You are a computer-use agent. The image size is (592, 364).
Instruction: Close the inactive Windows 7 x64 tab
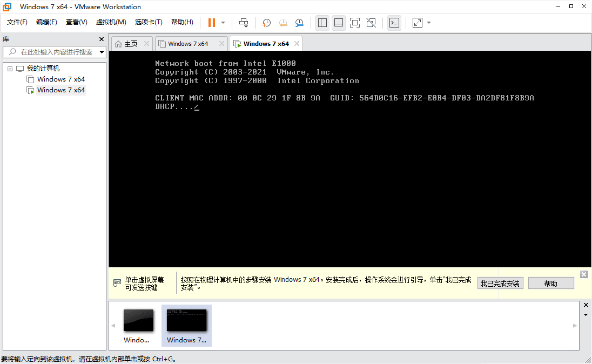221,43
